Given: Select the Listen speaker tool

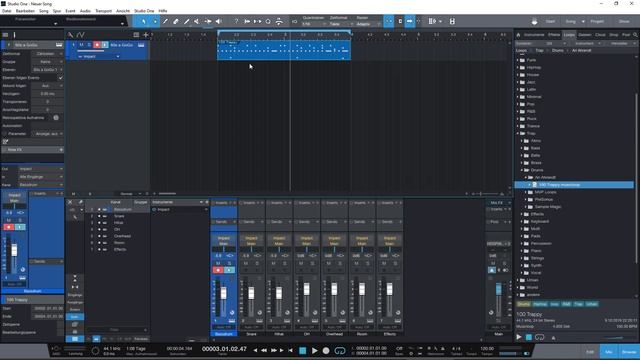Looking at the screenshot, I should [219, 21].
